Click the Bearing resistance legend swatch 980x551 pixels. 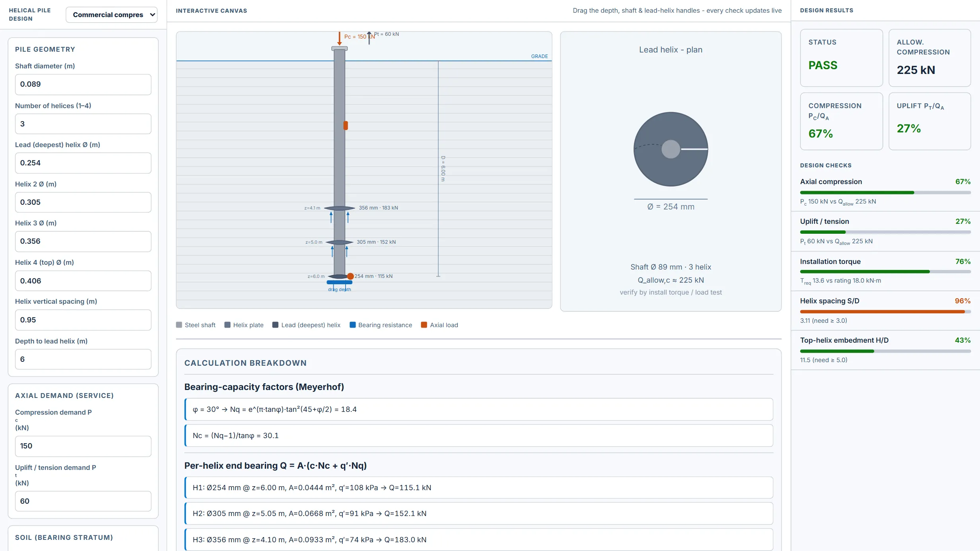tap(352, 325)
